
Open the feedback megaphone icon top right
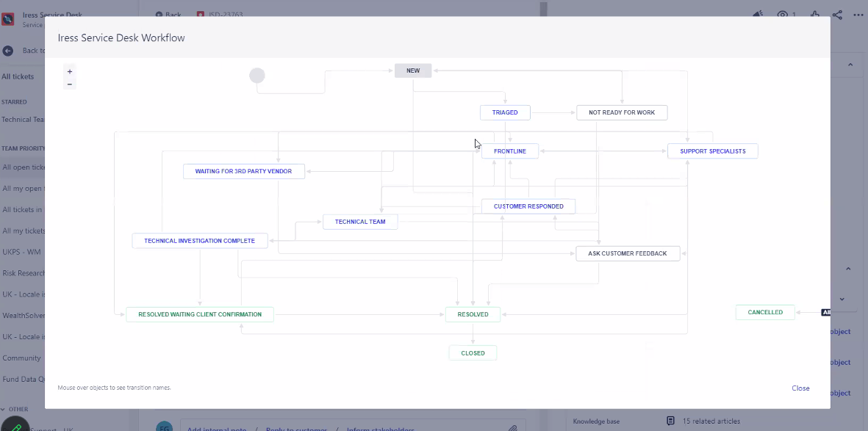(758, 14)
